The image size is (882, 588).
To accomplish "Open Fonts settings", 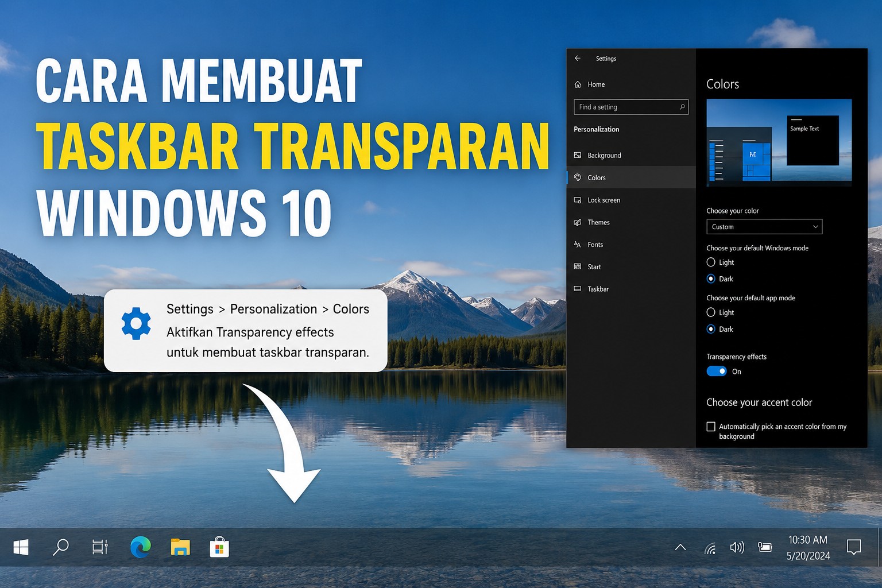I will tap(631, 245).
